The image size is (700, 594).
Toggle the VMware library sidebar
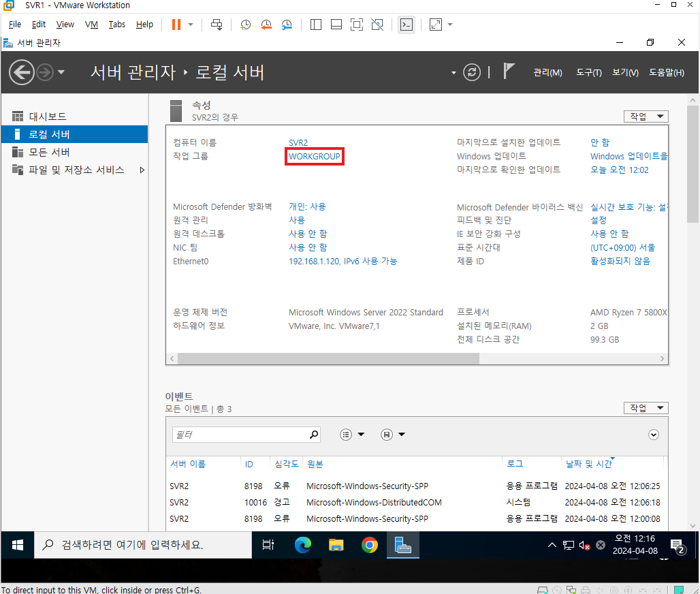[316, 25]
